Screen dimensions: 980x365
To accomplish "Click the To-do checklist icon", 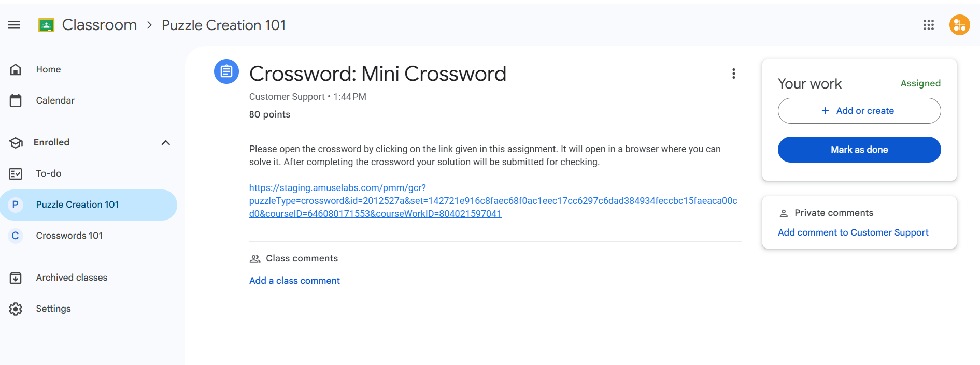I will (16, 173).
